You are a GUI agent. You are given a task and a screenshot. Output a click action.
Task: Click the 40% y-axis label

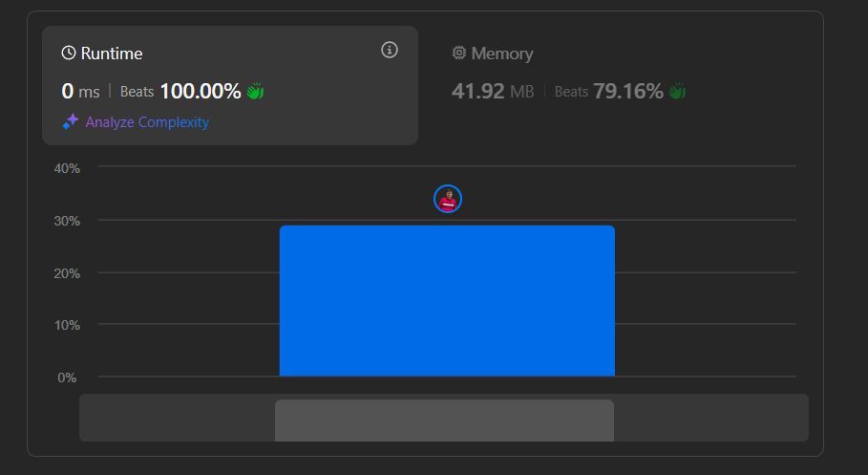pos(67,168)
